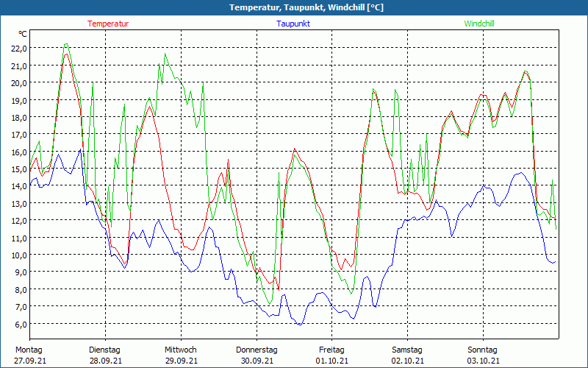The image size is (588, 368).
Task: Click the '17,0' y-axis value
Action: [19, 135]
